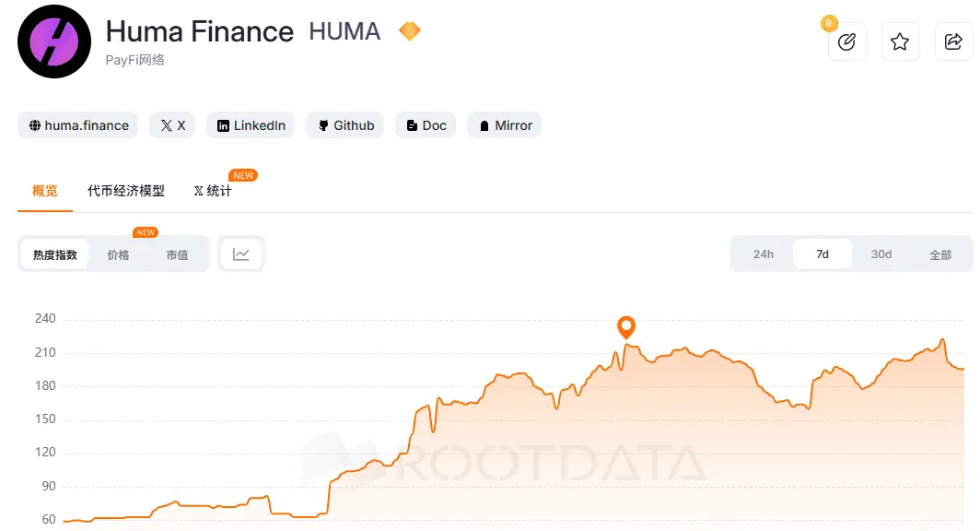Select the 价格 chart mode
This screenshot has width=980, height=531.
coord(118,254)
